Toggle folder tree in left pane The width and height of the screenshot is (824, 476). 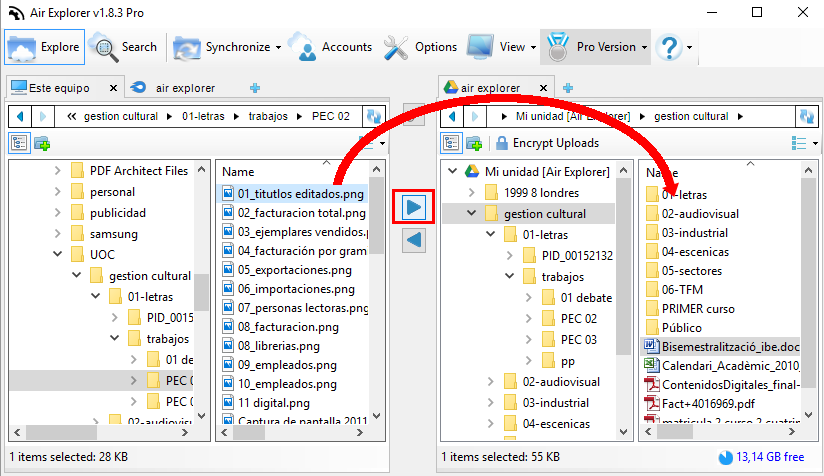pyautogui.click(x=19, y=143)
